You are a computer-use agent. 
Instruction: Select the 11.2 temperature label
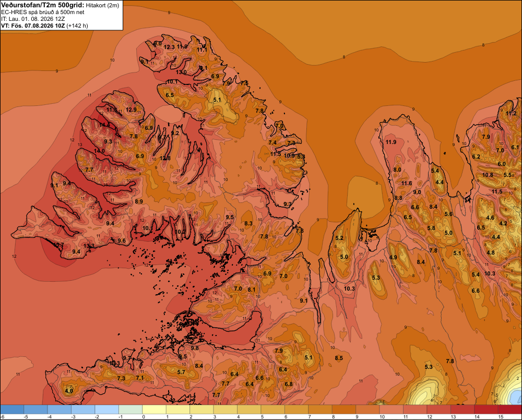pyautogui.click(x=511, y=114)
